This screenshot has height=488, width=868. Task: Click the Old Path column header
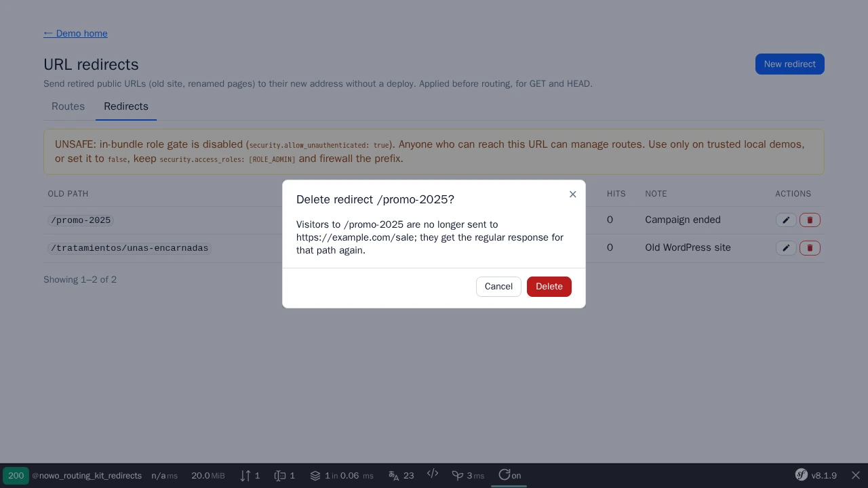pos(68,194)
